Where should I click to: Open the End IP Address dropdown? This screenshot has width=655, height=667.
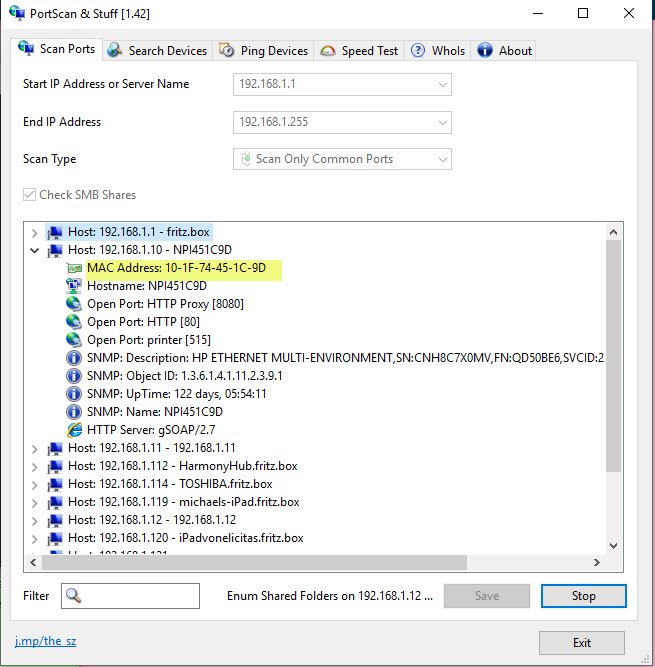coord(442,123)
